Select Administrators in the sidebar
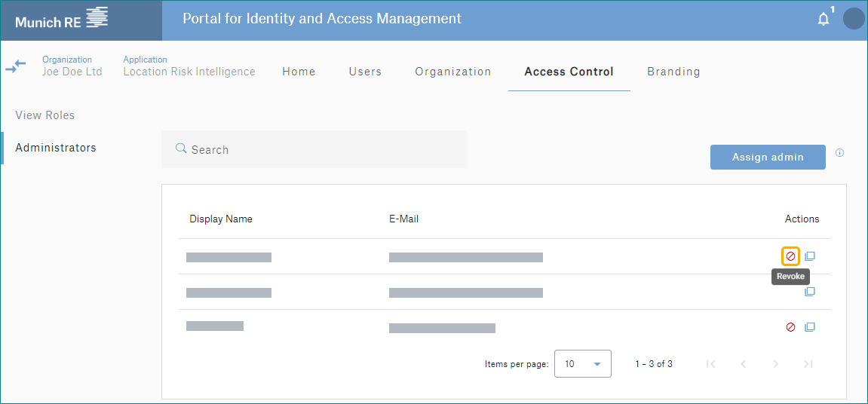This screenshot has width=868, height=404. [56, 148]
